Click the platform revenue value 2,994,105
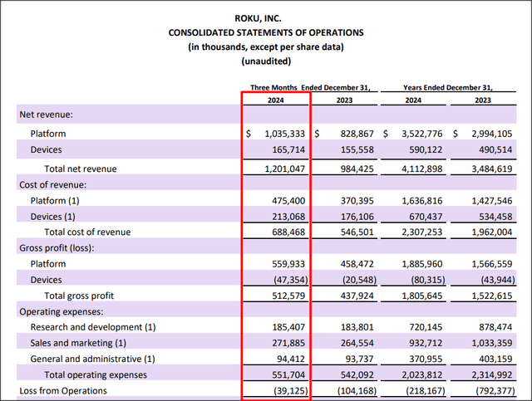This screenshot has width=532, height=401. coord(491,134)
